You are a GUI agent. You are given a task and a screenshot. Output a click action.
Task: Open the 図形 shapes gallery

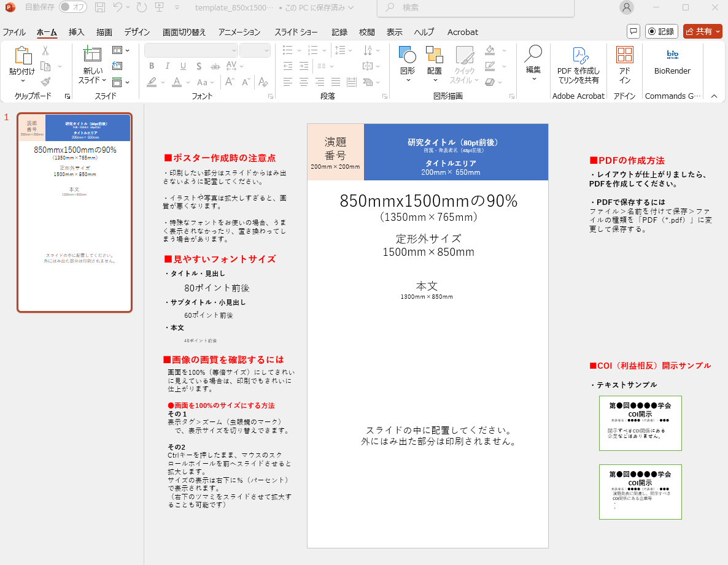pos(407,56)
